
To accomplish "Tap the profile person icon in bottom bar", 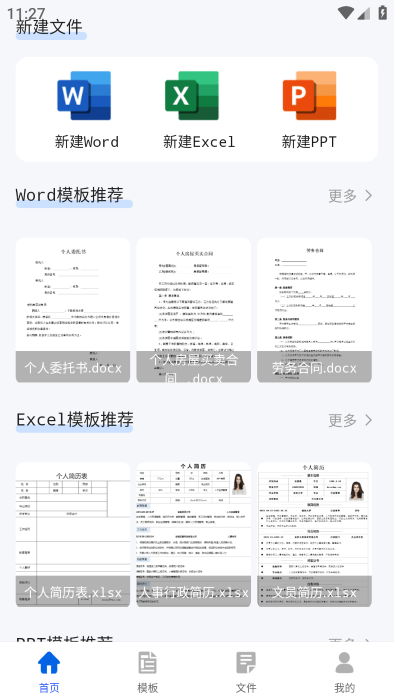I will point(344,662).
